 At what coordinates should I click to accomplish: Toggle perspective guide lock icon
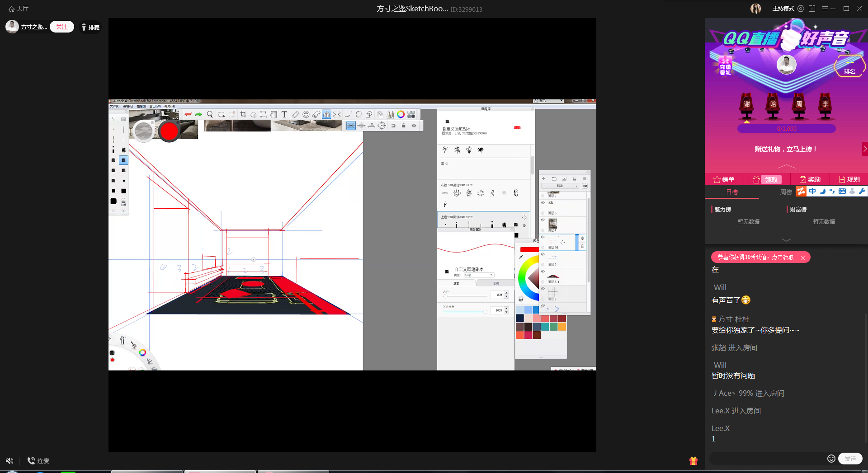coord(404,126)
